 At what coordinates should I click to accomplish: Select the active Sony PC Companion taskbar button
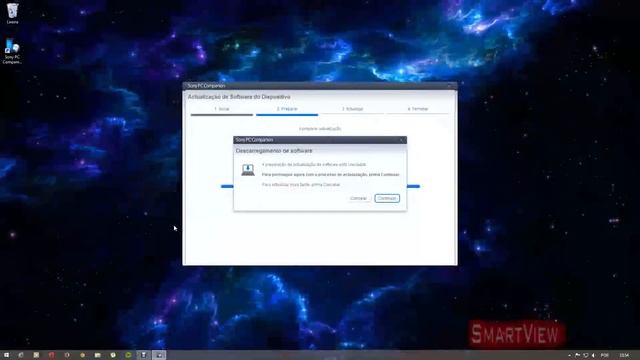[x=159, y=355]
